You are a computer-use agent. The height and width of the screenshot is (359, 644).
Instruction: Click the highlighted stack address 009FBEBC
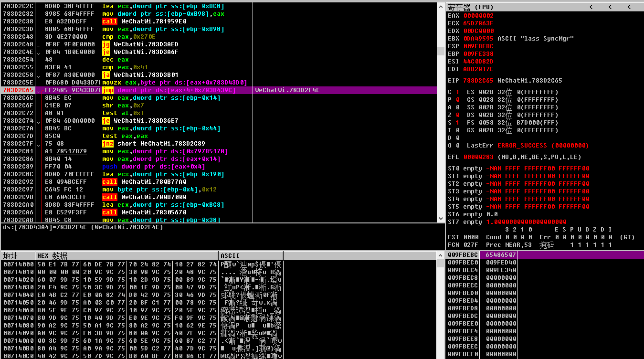pos(463,255)
